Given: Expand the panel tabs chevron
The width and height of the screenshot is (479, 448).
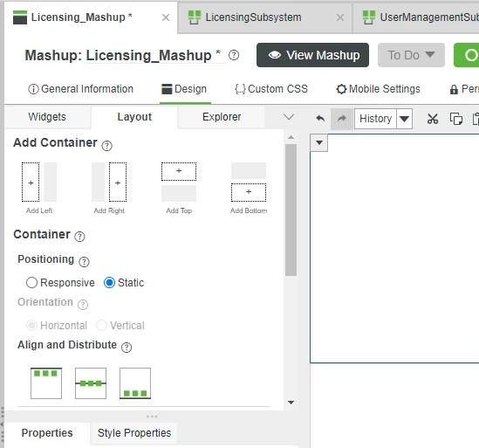Looking at the screenshot, I should [289, 117].
